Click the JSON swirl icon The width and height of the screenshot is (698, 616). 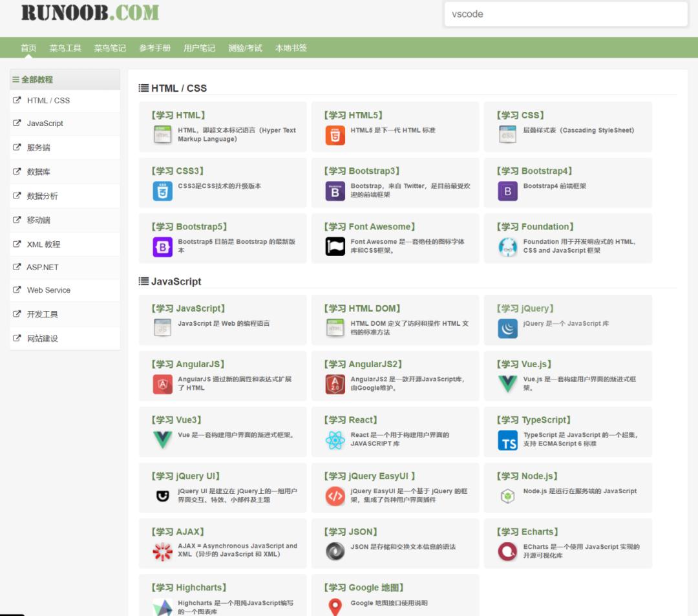pyautogui.click(x=335, y=551)
